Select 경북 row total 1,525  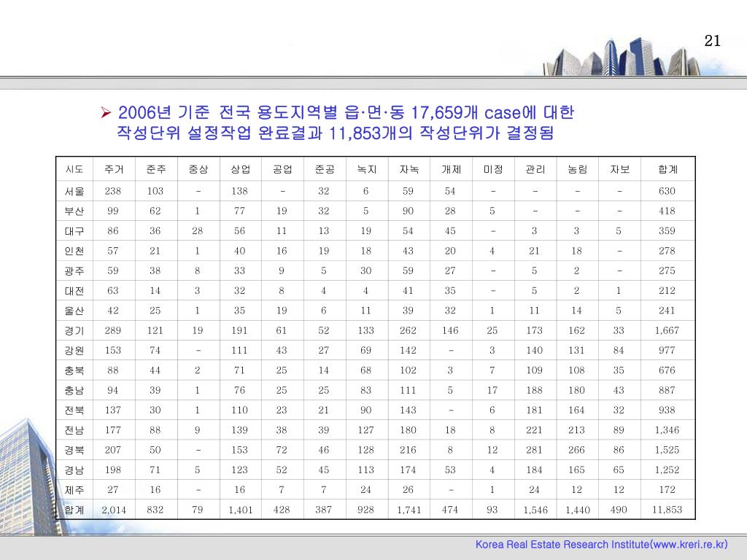pyautogui.click(x=667, y=450)
